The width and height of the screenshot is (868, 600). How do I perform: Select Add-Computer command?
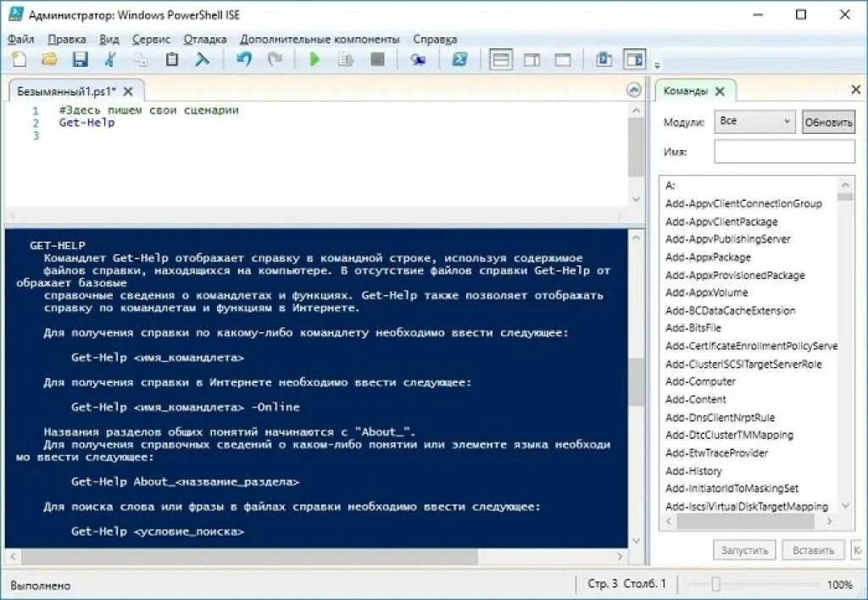point(700,382)
